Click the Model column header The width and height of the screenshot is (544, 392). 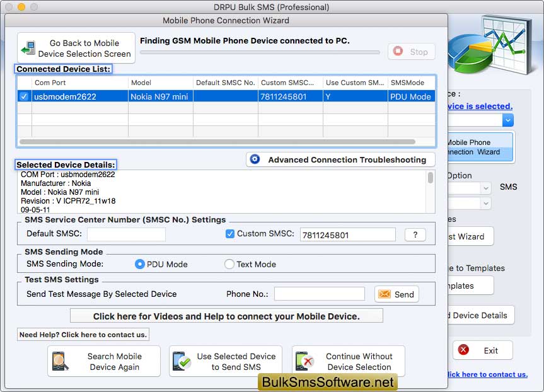161,83
